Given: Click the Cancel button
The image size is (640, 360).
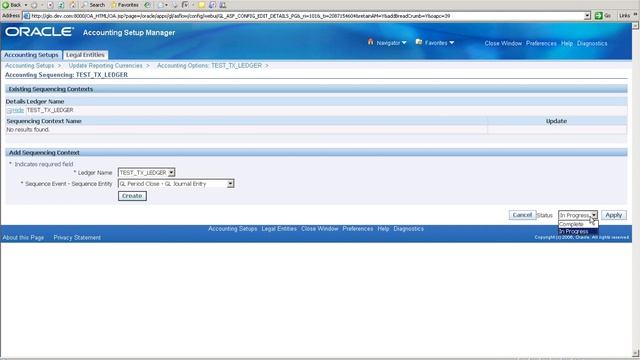Looking at the screenshot, I should (522, 215).
